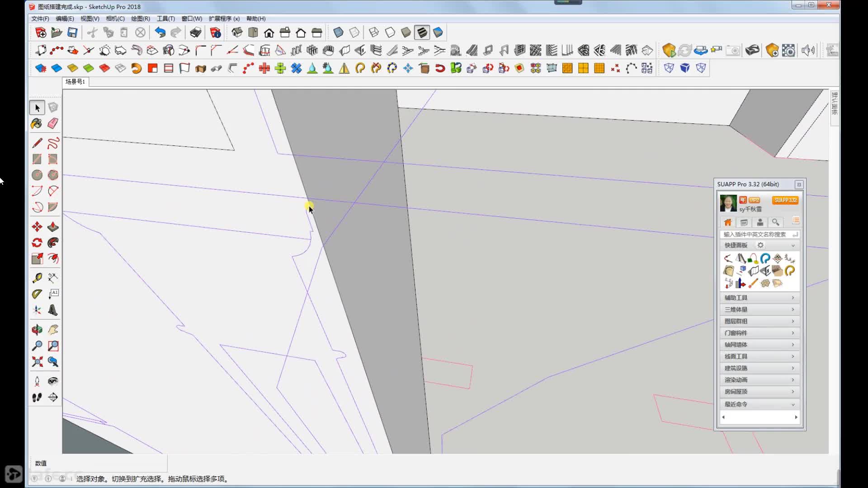Select the Section Plane tool
The image size is (868, 488).
(x=53, y=398)
